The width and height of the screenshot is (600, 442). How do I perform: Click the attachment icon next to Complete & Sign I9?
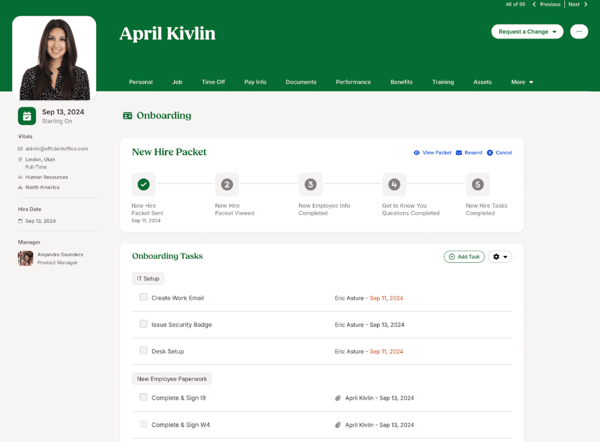click(338, 398)
